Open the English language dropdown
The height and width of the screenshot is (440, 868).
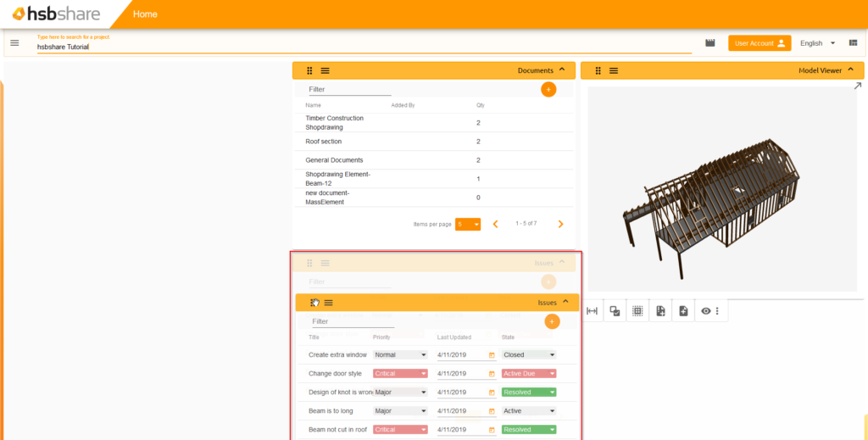point(818,43)
